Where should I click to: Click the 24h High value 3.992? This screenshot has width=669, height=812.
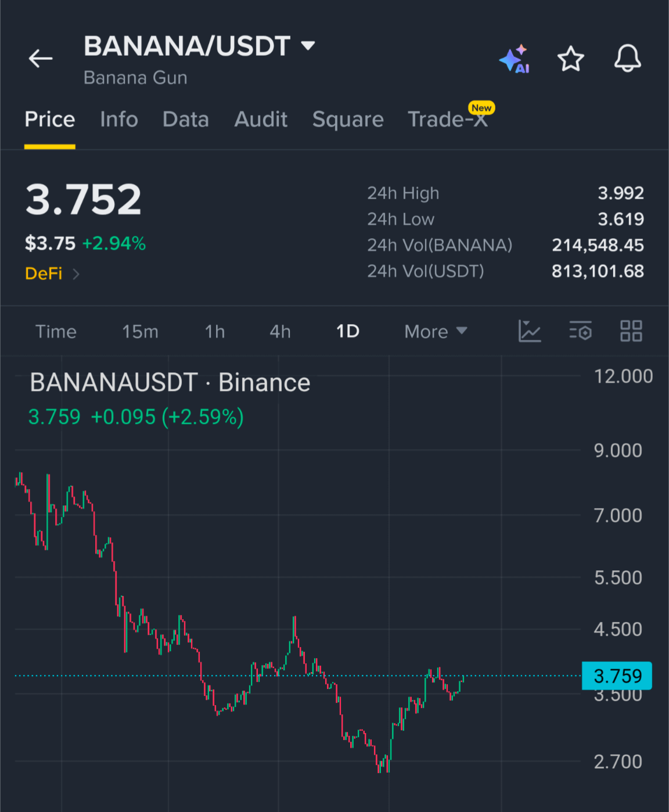[621, 193]
